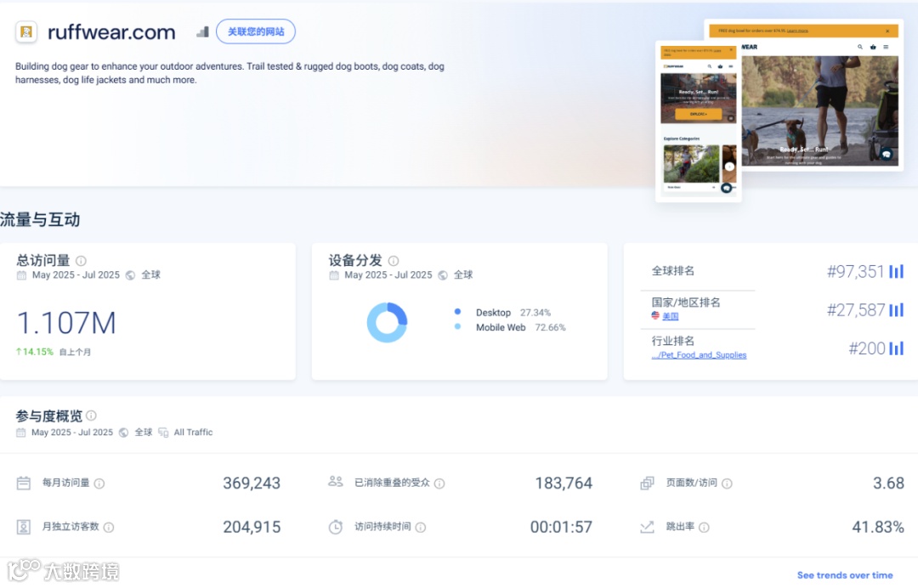Click the 月独立访客数 person icon
The height and width of the screenshot is (588, 918).
[24, 527]
